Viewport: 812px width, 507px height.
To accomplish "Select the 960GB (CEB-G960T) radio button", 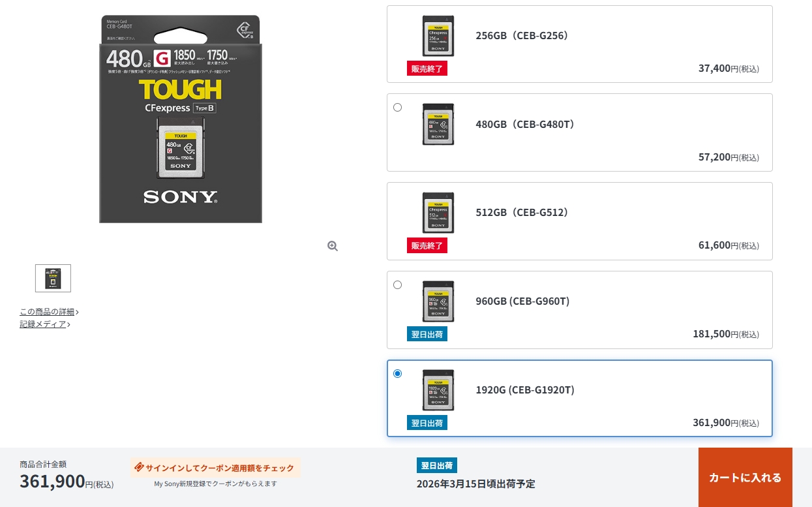I will coord(397,284).
